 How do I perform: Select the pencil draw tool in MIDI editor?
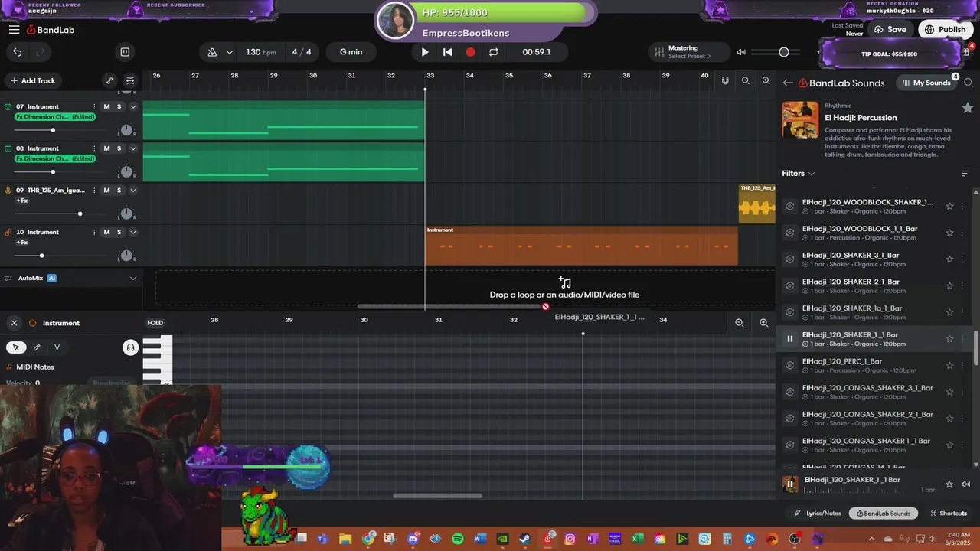click(x=36, y=347)
